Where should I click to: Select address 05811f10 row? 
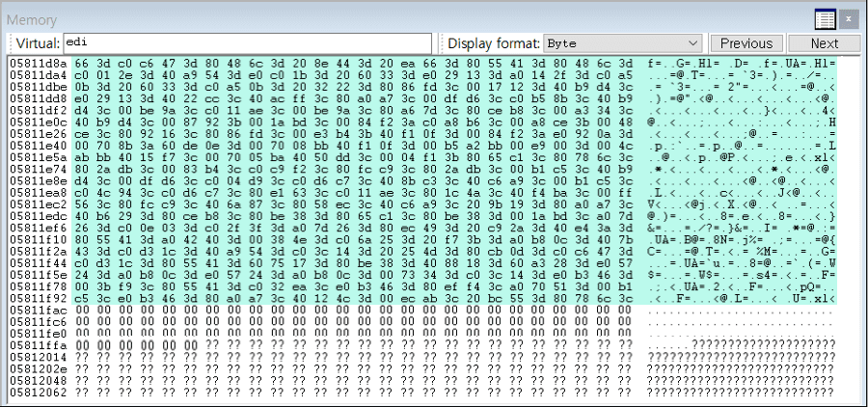[39, 238]
